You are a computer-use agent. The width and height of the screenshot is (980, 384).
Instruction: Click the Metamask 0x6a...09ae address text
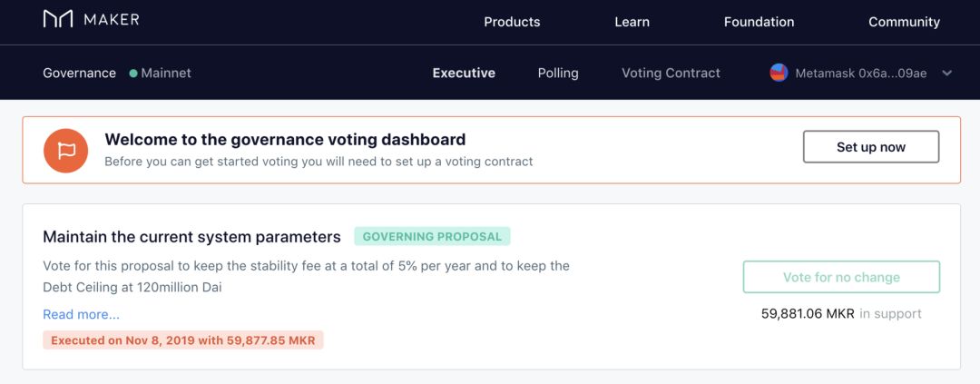[x=860, y=74]
